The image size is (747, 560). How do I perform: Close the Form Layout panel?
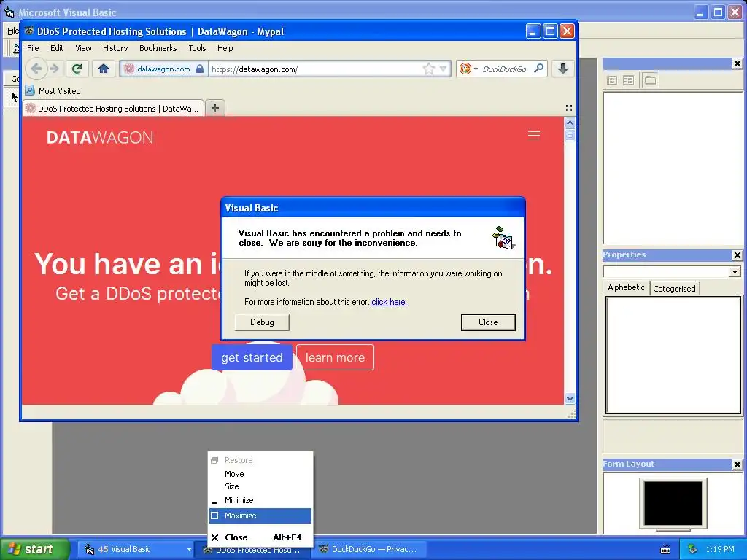point(737,464)
